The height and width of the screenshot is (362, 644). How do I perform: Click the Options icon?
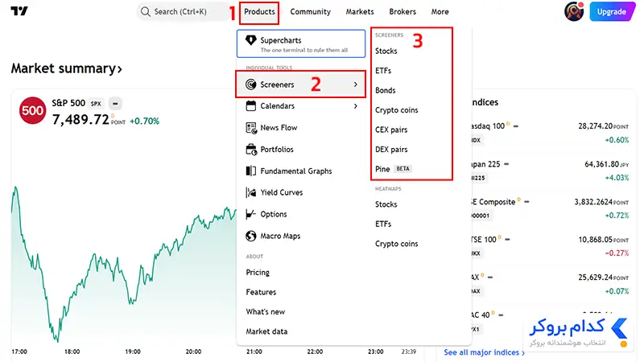point(250,214)
